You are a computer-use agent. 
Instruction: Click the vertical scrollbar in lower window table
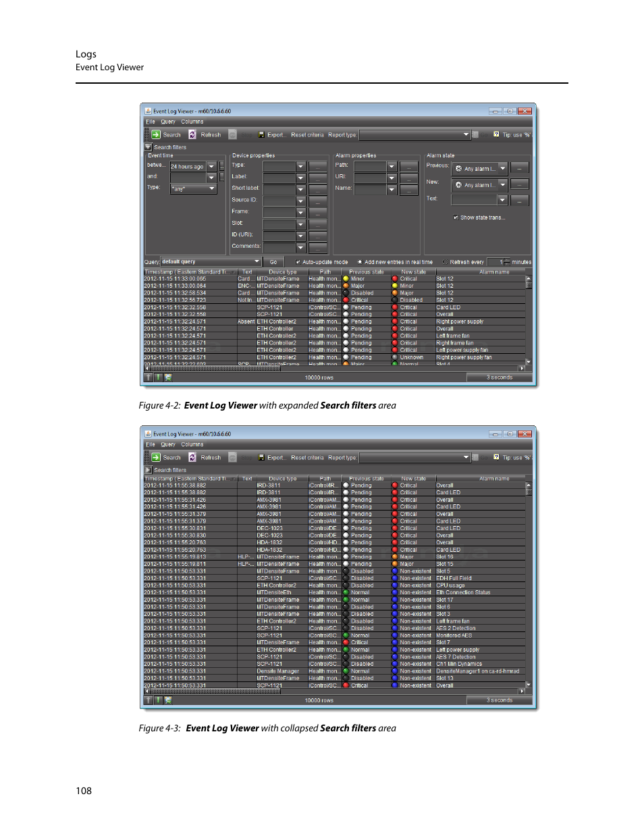529,585
